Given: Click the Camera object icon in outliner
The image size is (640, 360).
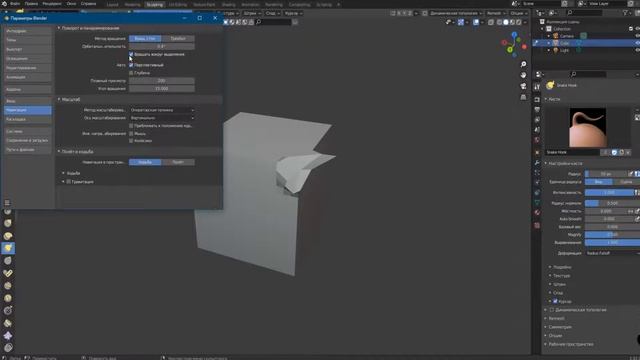Looking at the screenshot, I should coord(556,36).
